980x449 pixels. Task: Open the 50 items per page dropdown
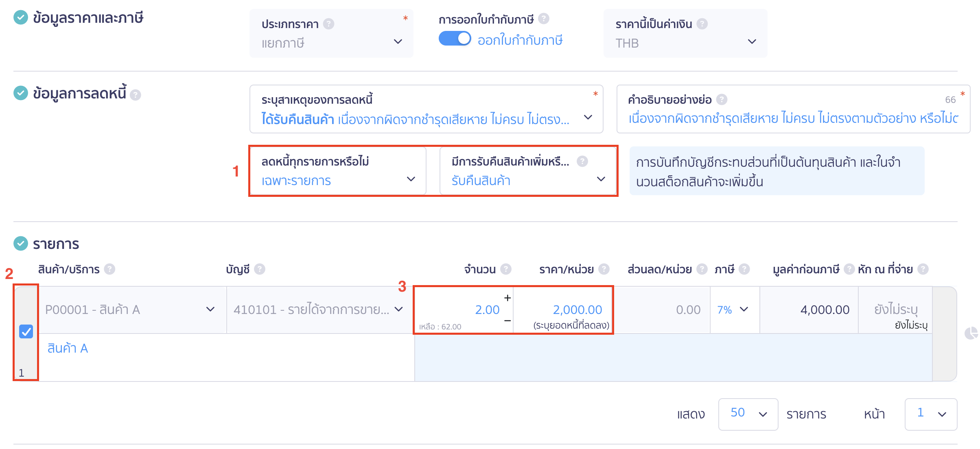point(748,414)
